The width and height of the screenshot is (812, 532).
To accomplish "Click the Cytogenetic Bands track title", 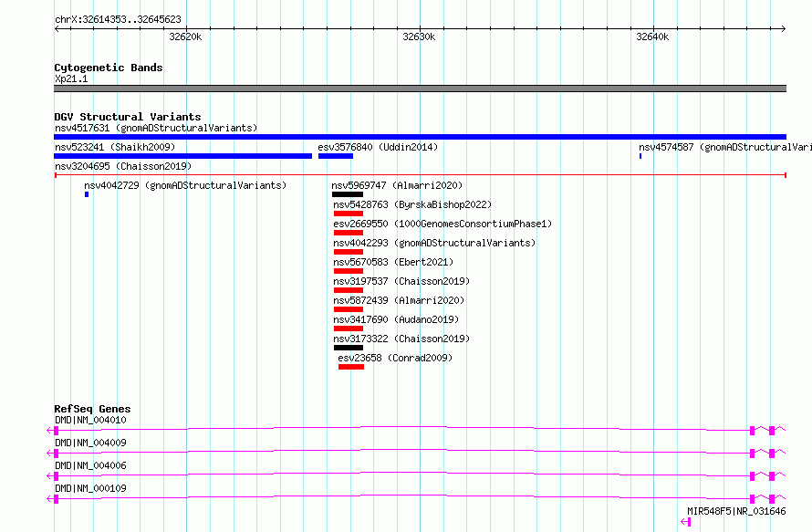I will click(x=109, y=68).
